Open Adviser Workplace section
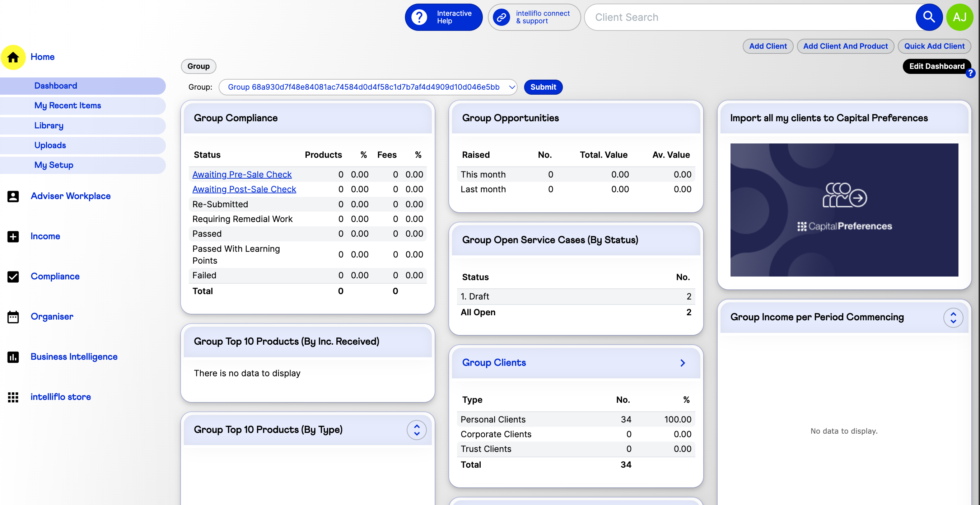 (x=71, y=196)
